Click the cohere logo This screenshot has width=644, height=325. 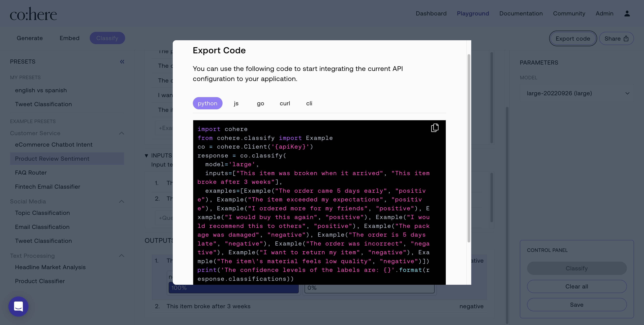tap(33, 14)
